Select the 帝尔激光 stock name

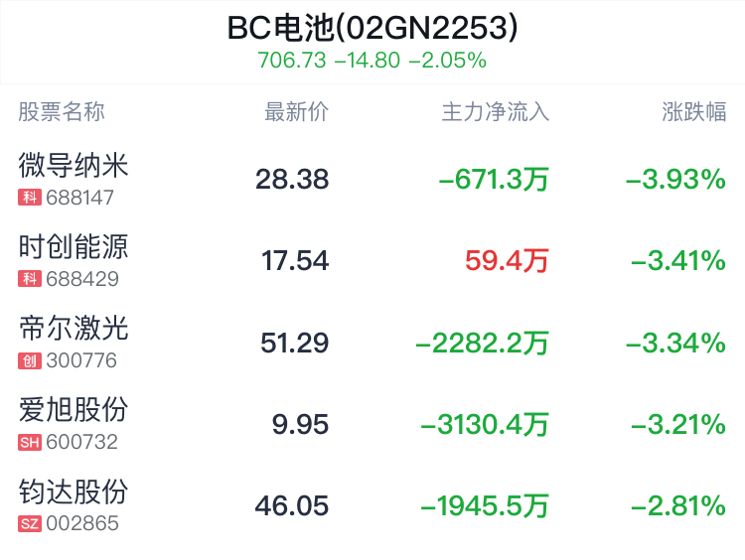point(74,329)
